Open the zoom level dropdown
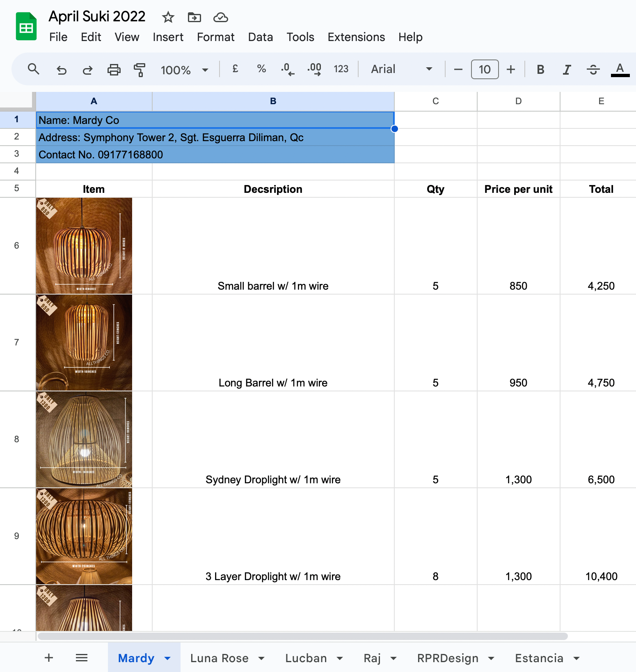The height and width of the screenshot is (672, 636). 184,70
